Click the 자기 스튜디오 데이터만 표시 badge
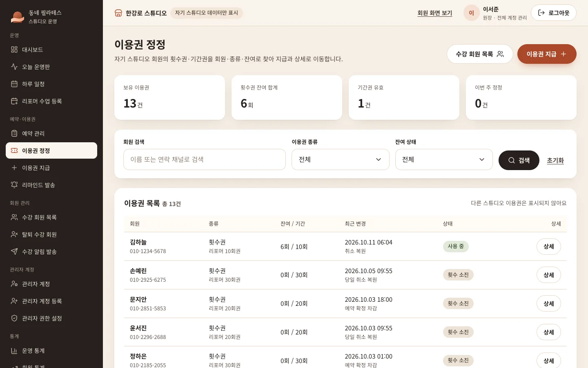 pyautogui.click(x=207, y=13)
